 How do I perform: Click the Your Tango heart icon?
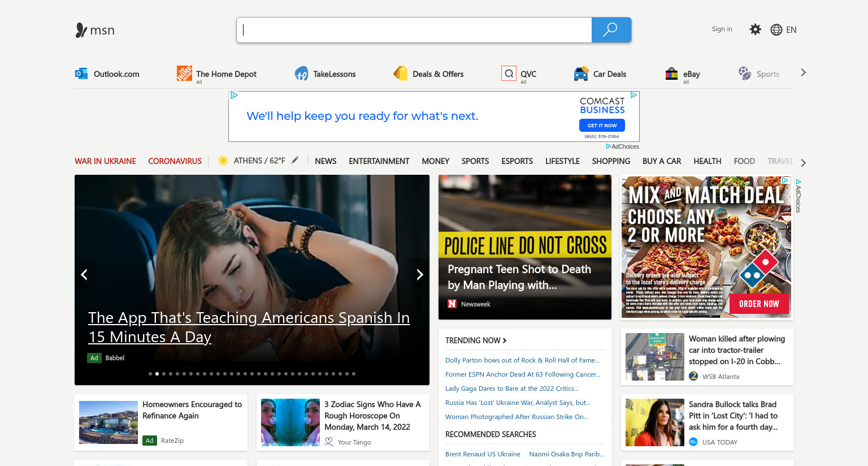pos(329,442)
